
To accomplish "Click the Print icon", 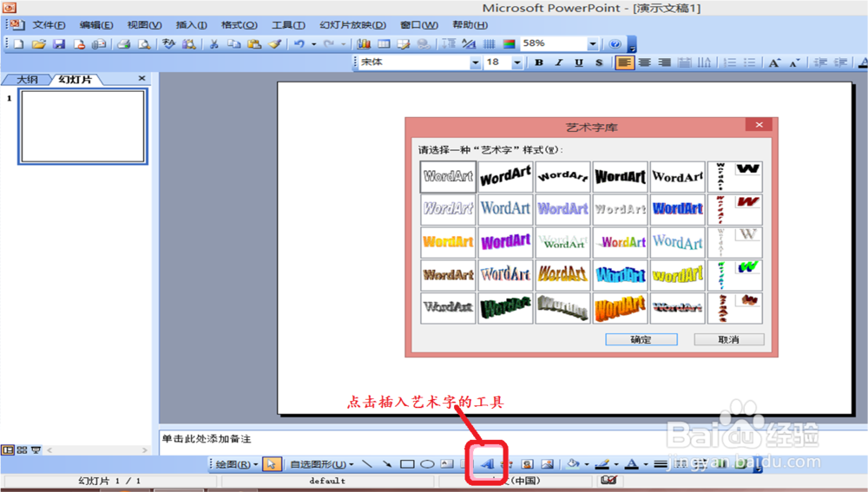I will tap(124, 43).
